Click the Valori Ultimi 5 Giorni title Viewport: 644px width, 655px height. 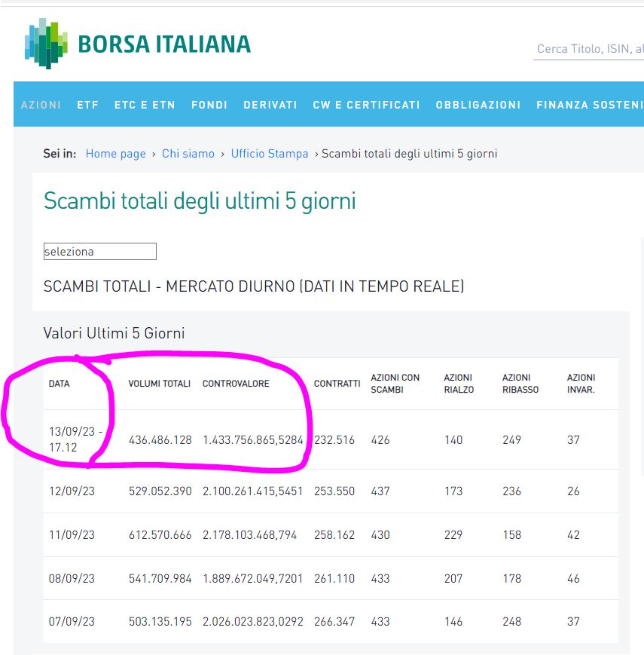tap(114, 333)
